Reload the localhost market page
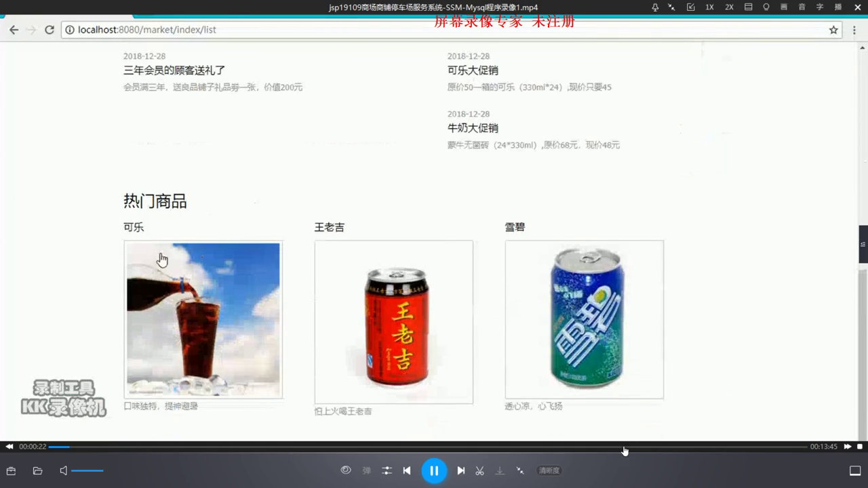Screen dimensions: 868x488 pyautogui.click(x=49, y=30)
